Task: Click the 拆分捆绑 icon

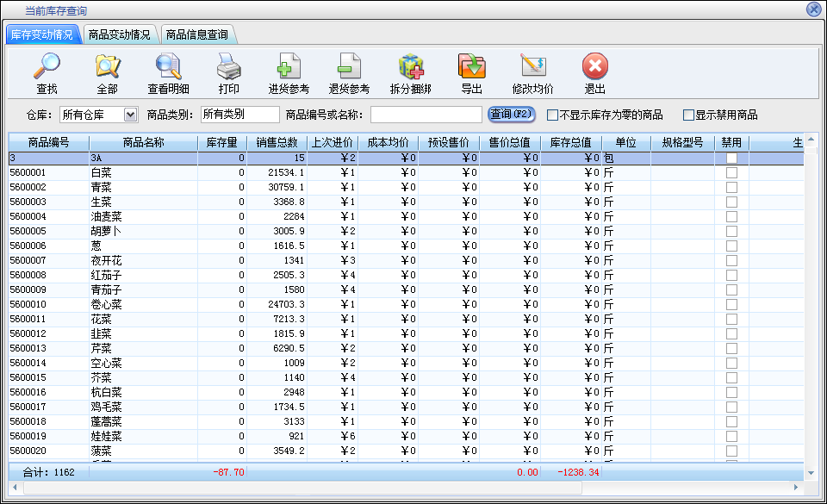Action: 411,67
